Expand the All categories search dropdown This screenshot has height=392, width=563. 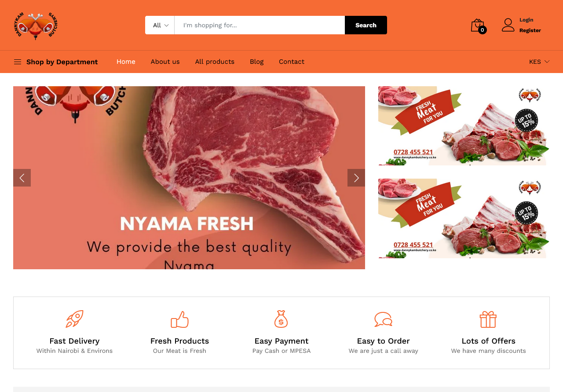click(x=160, y=25)
